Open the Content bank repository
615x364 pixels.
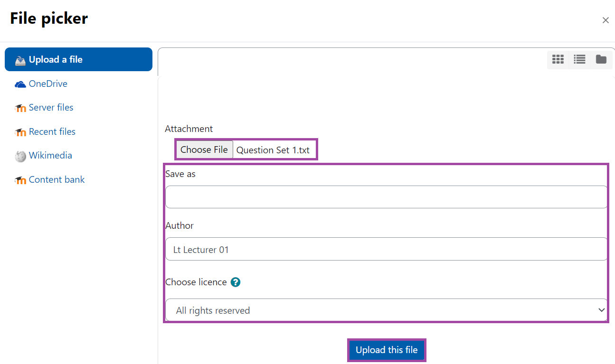(57, 179)
